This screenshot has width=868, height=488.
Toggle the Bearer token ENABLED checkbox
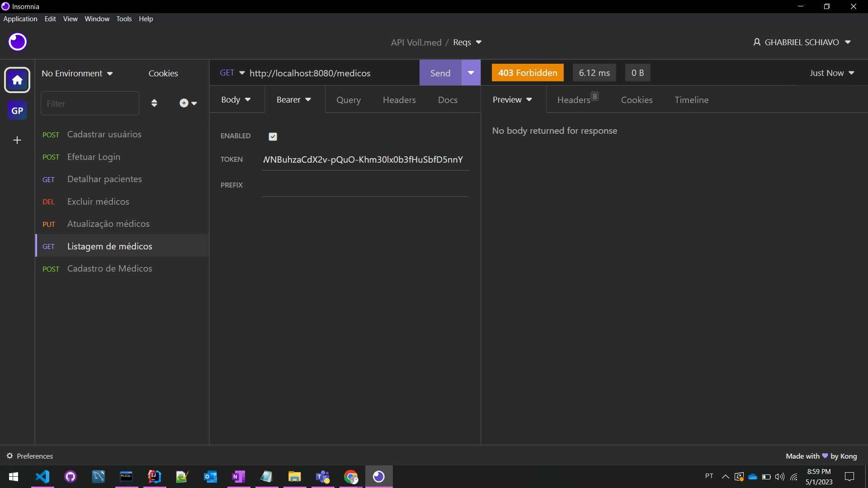[273, 136]
